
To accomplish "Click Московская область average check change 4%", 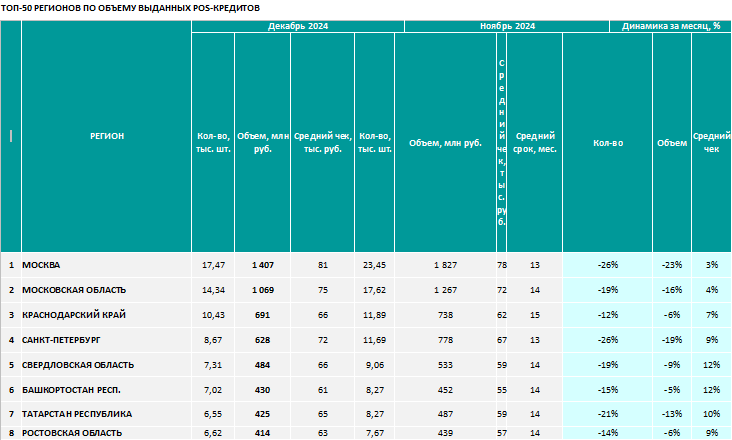I will click(x=711, y=290).
